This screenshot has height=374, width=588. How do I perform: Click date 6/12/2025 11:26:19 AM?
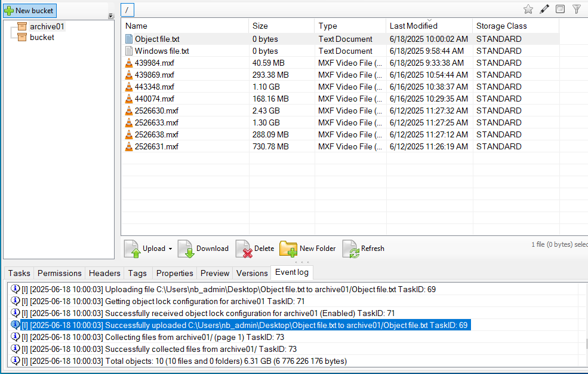(x=429, y=146)
